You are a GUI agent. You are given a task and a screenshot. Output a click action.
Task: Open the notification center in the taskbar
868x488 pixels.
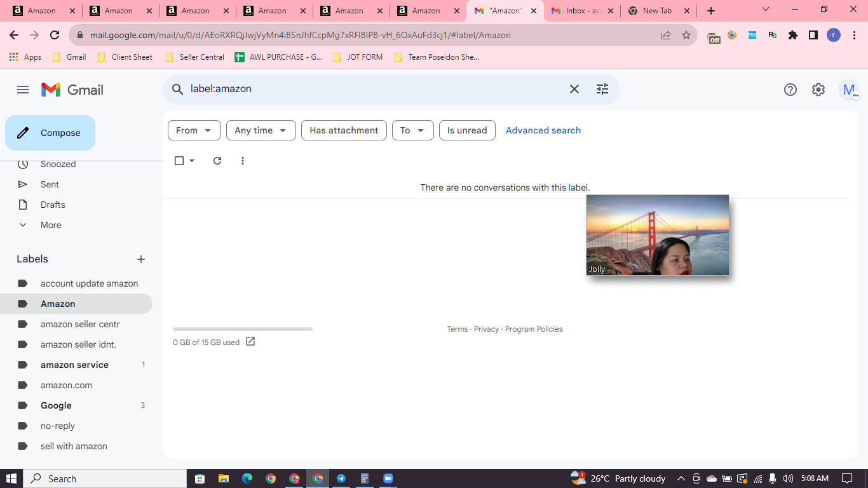847,478
